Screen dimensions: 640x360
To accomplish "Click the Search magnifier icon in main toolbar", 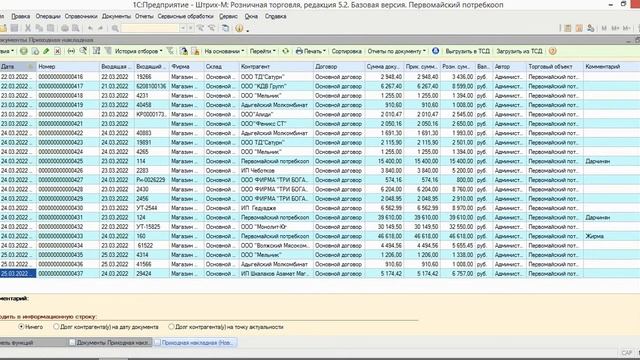I will tap(115, 28).
